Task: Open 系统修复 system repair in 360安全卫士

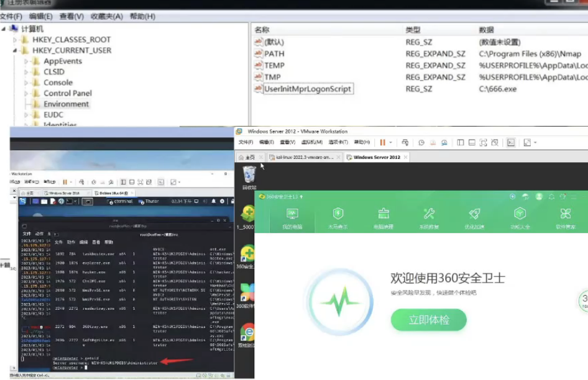Action: click(x=429, y=219)
